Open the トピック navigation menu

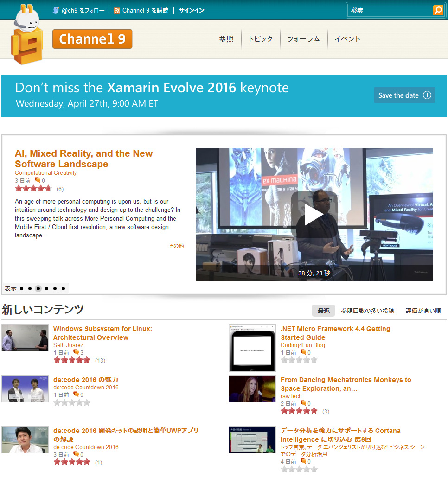261,39
